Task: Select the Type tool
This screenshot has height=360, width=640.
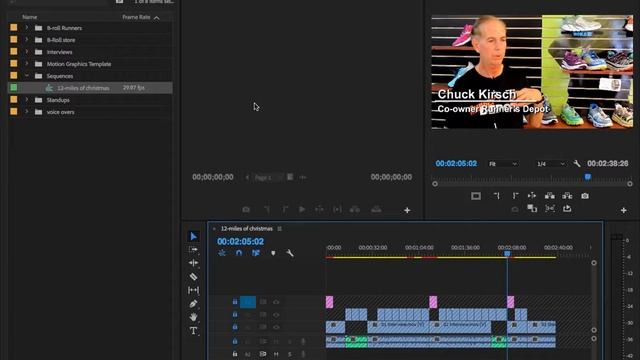Action: coord(193,331)
